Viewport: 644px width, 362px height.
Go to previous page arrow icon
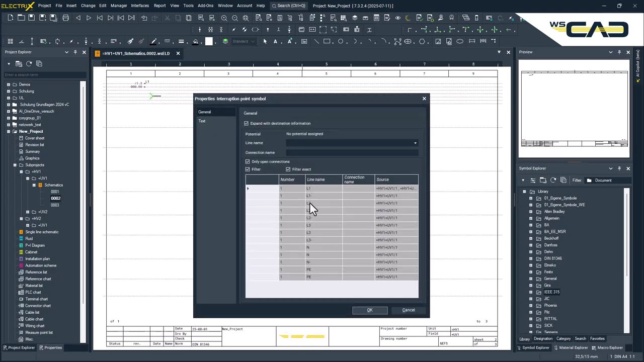pyautogui.click(x=78, y=18)
